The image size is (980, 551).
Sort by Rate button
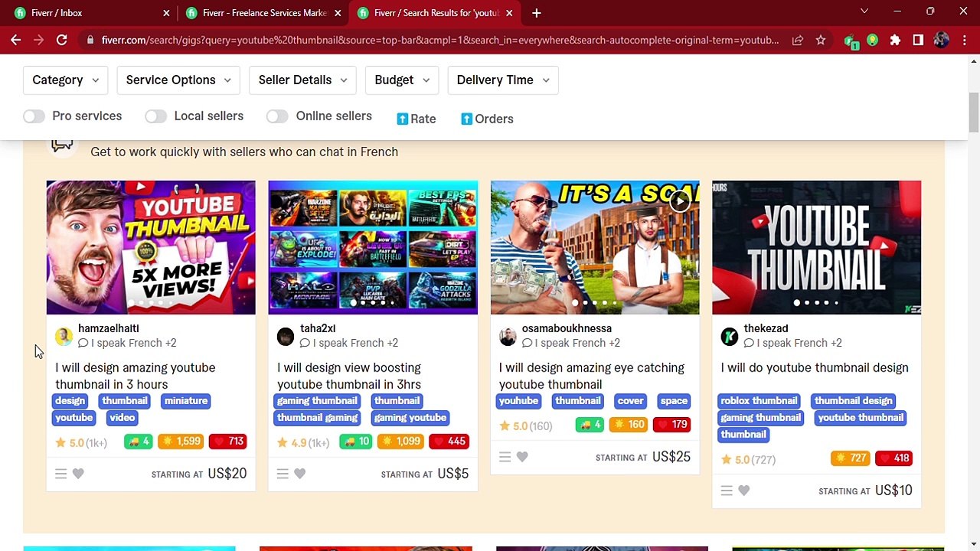click(x=416, y=119)
